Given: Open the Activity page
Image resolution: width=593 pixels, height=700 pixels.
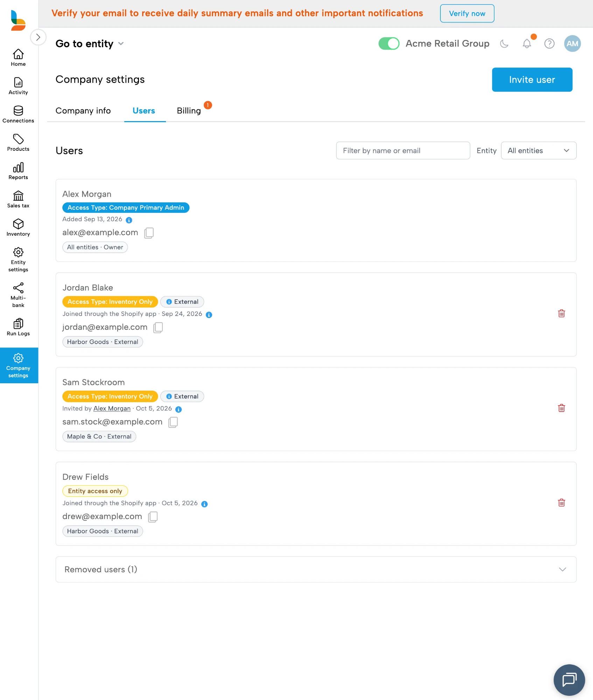Looking at the screenshot, I should [x=18, y=86].
